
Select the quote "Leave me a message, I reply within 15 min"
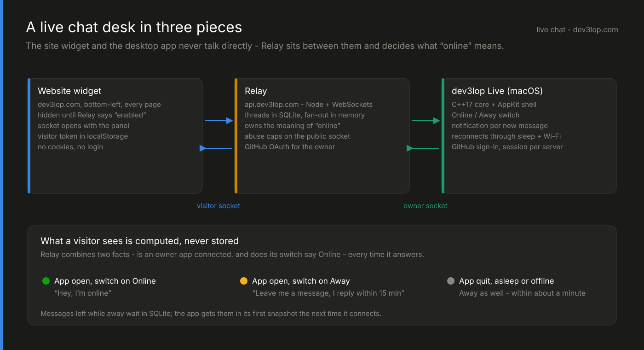[328, 293]
